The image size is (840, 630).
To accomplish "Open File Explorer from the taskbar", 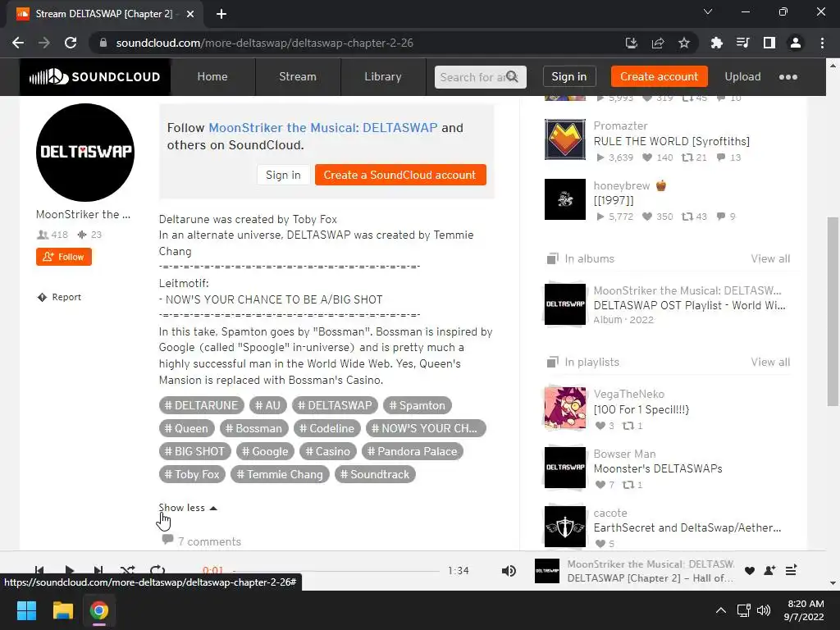I will click(x=62, y=610).
